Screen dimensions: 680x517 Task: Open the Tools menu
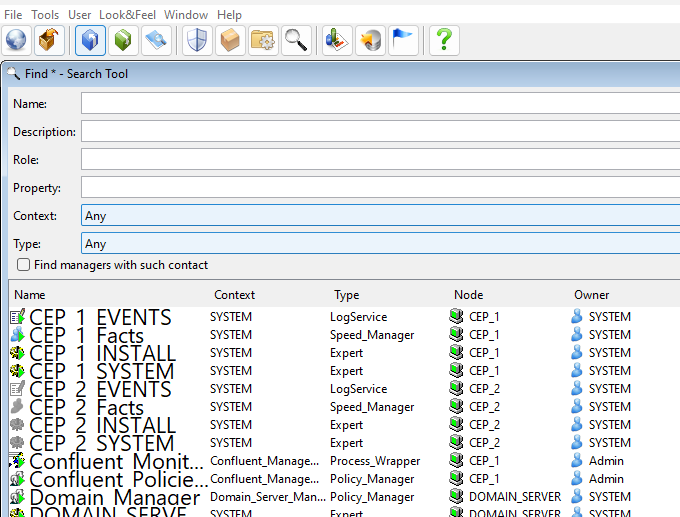click(45, 15)
